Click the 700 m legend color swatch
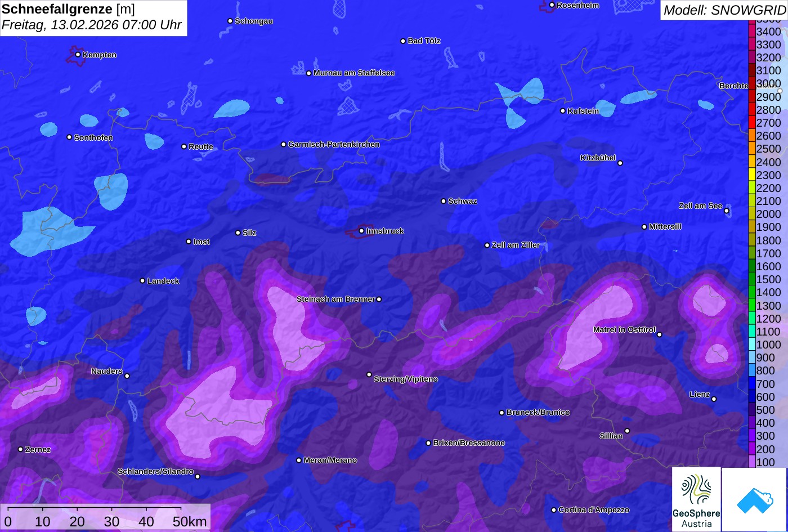This screenshot has height=532, width=788. point(751,383)
